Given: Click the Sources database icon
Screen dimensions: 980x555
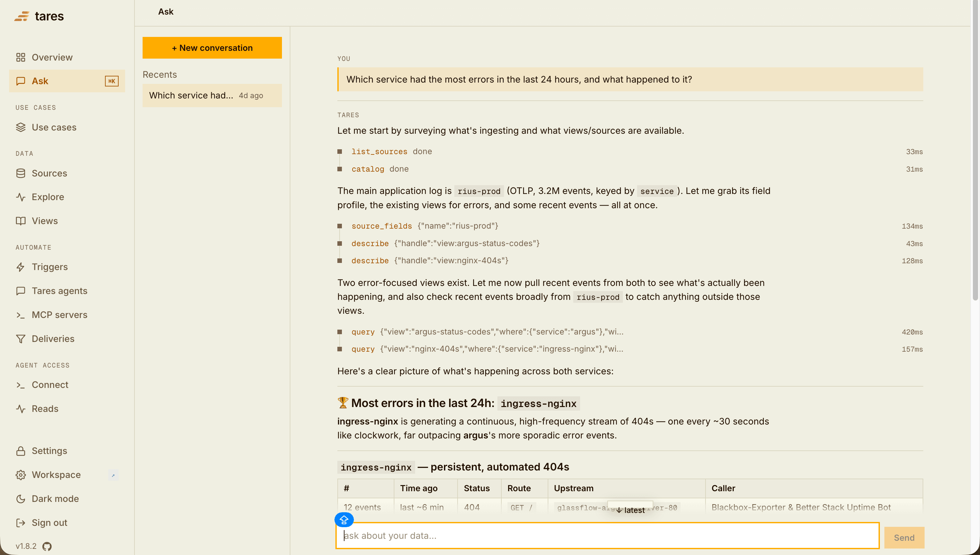Looking at the screenshot, I should pos(21,173).
